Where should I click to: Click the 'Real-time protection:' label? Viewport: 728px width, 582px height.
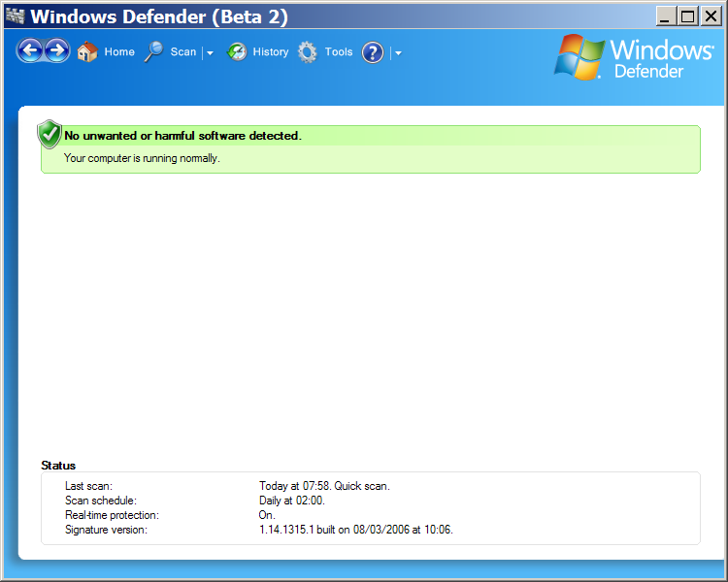pyautogui.click(x=112, y=515)
